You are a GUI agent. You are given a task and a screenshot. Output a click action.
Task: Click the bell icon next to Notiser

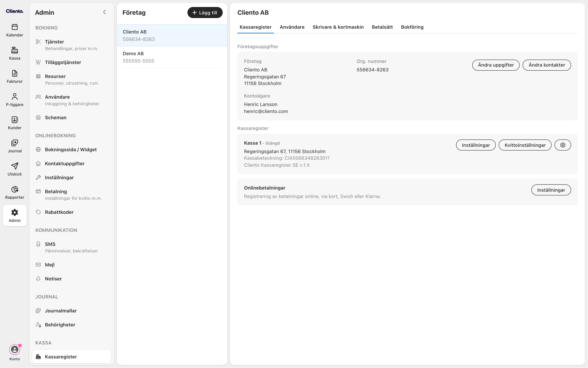tap(38, 279)
